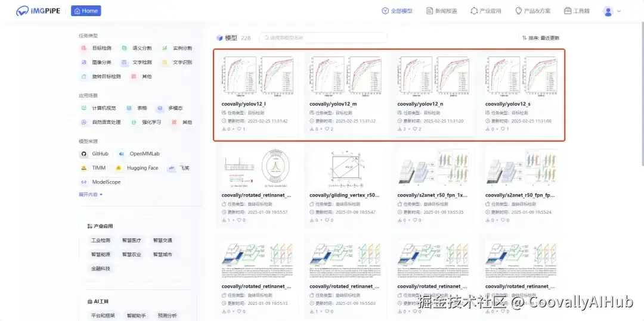The image size is (644, 321).
Task: Click the like heart icon on yolov12_l card
Action: coord(239,129)
